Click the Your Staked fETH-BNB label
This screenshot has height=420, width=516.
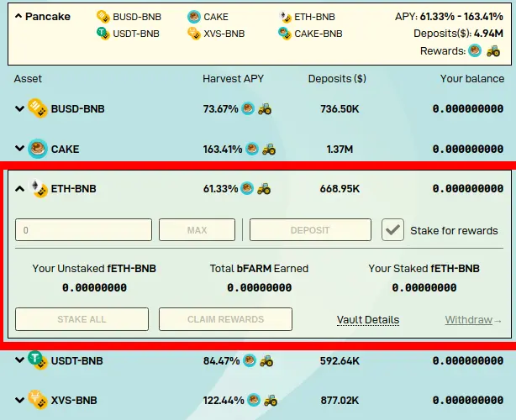[x=424, y=268]
